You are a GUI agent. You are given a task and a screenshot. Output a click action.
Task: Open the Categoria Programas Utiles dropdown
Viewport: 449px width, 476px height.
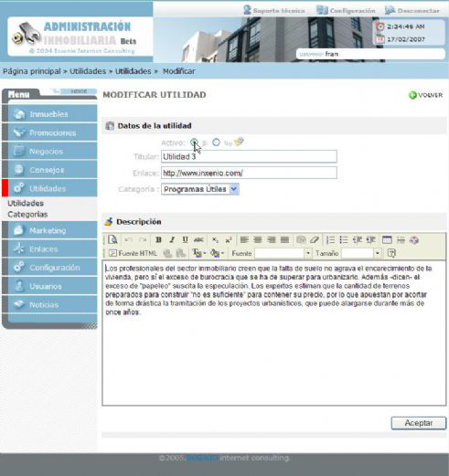(x=200, y=189)
